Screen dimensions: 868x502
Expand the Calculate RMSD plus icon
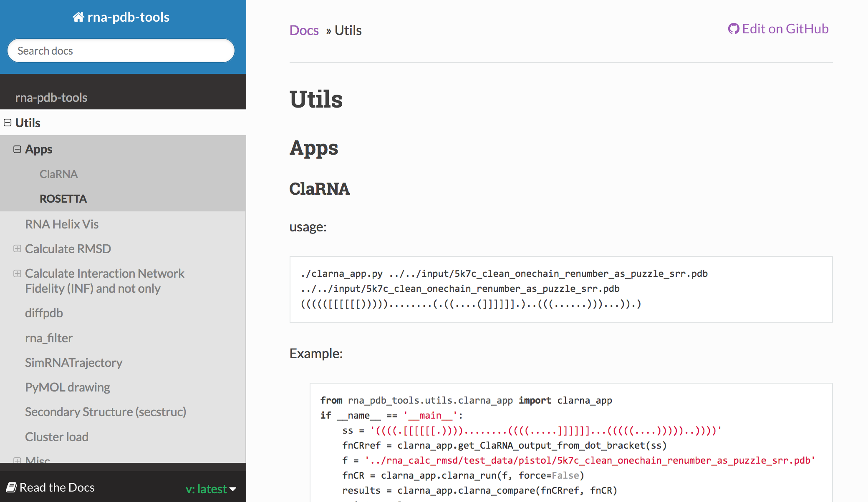point(17,248)
